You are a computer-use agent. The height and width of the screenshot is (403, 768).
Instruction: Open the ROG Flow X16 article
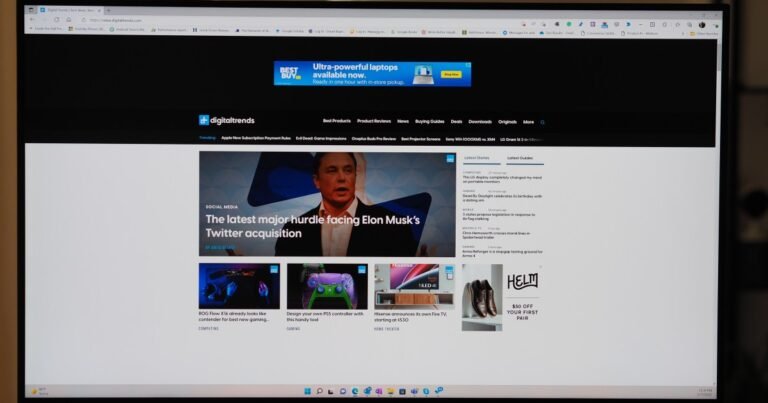click(233, 316)
